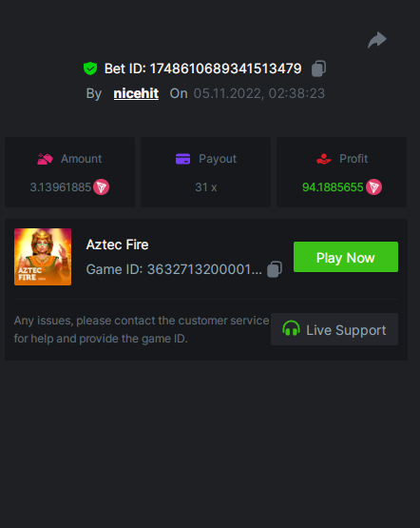This screenshot has width=420, height=528.
Task: Click the green profit value 94.1885655
Action: 333,187
